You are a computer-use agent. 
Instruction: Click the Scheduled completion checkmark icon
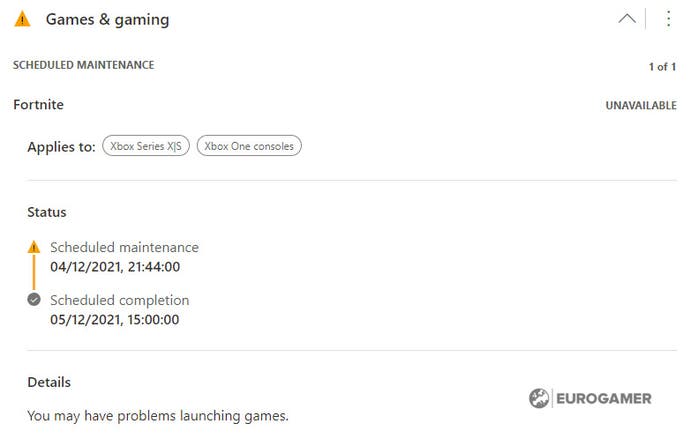click(34, 300)
